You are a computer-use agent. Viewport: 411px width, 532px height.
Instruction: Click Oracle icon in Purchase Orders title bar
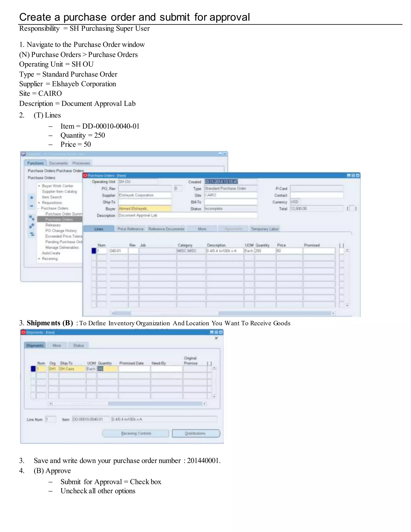point(85,176)
